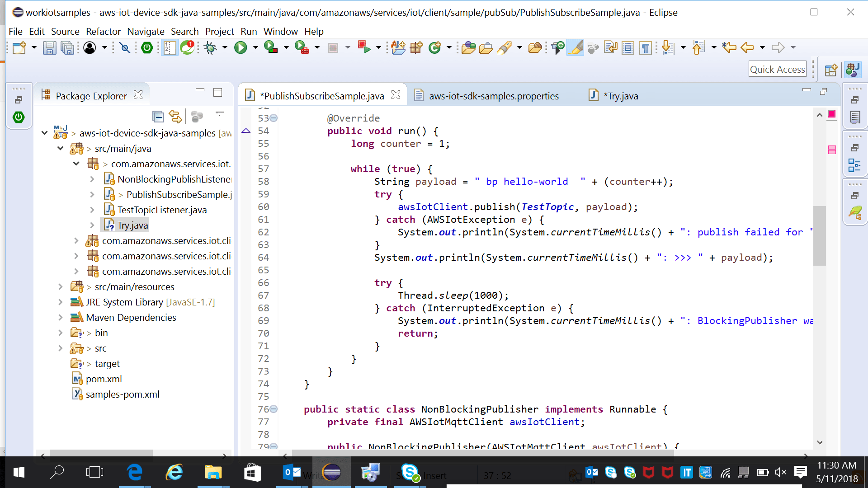Start debugging with the Debug bug icon
Image resolution: width=868 pixels, height=488 pixels.
210,47
